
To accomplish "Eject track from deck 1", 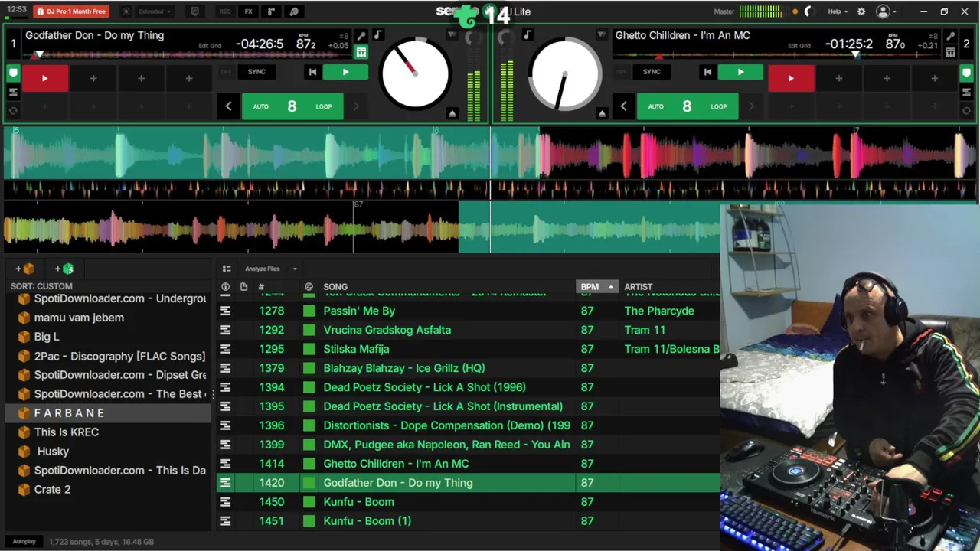I will pyautogui.click(x=452, y=113).
